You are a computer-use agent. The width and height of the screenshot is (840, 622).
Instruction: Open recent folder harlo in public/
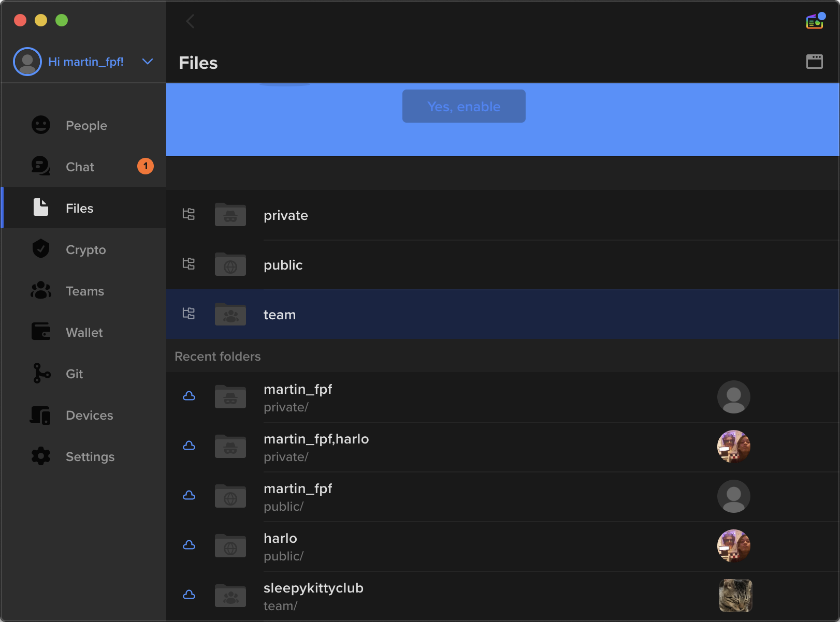(x=503, y=546)
